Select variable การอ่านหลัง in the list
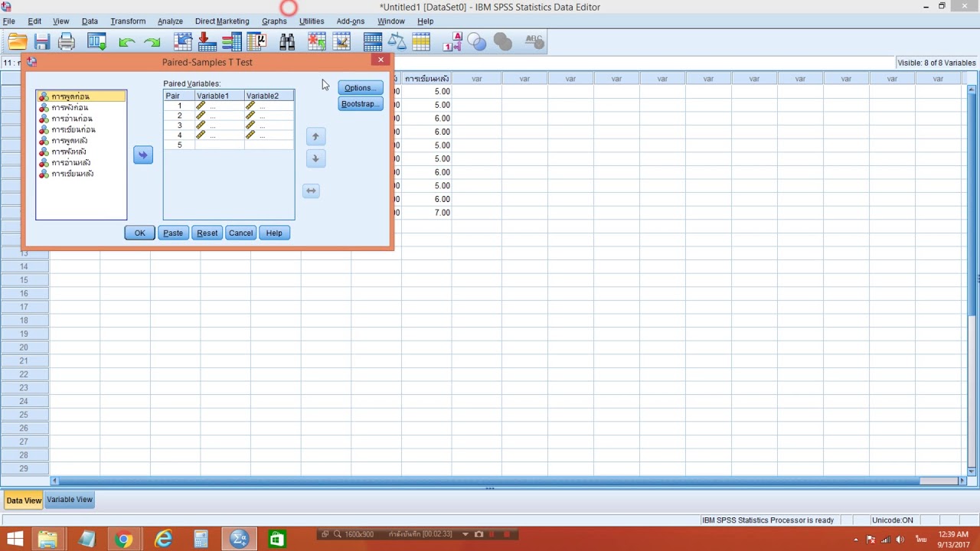The width and height of the screenshot is (980, 551). tap(81, 163)
